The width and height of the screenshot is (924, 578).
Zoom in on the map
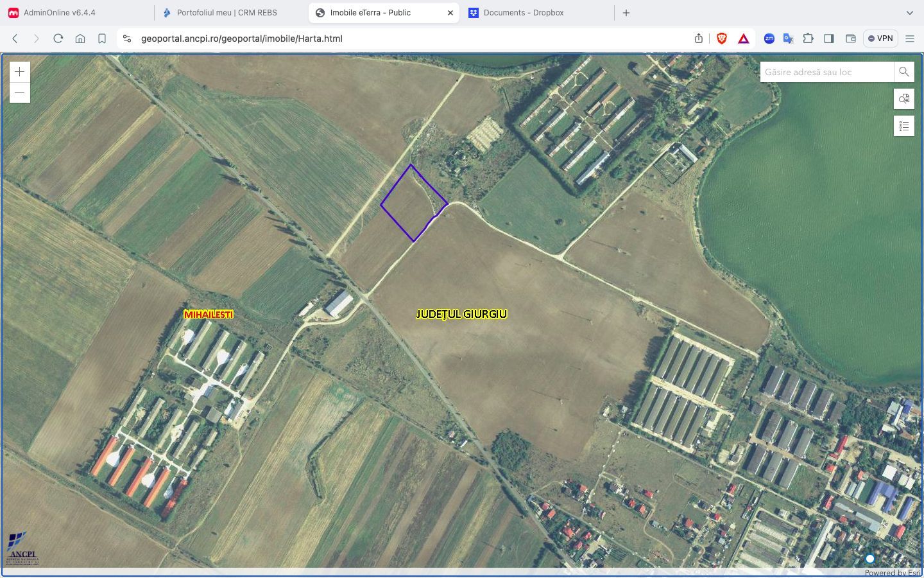click(x=19, y=71)
